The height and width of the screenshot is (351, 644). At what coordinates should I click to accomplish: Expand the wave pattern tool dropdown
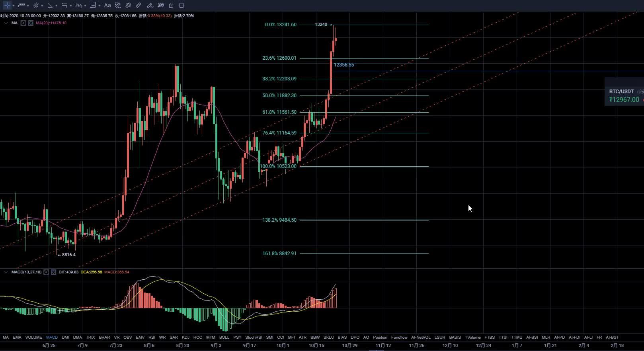85,6
